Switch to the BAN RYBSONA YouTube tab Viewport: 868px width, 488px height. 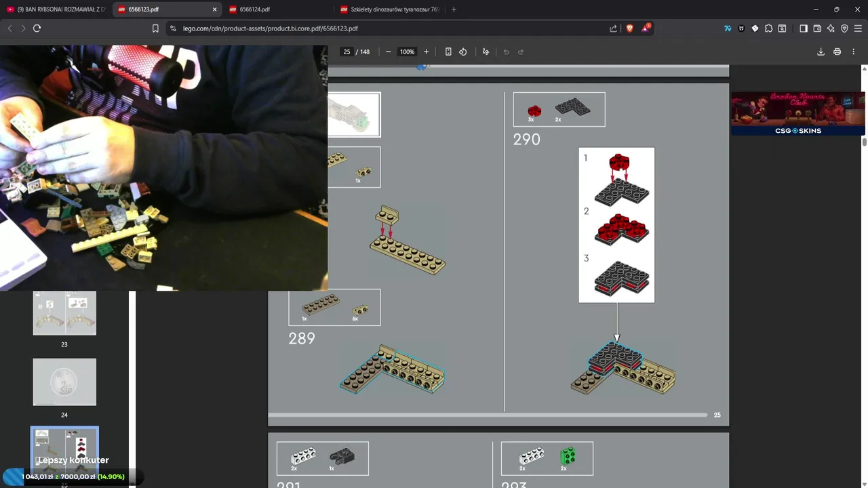pyautogui.click(x=56, y=9)
